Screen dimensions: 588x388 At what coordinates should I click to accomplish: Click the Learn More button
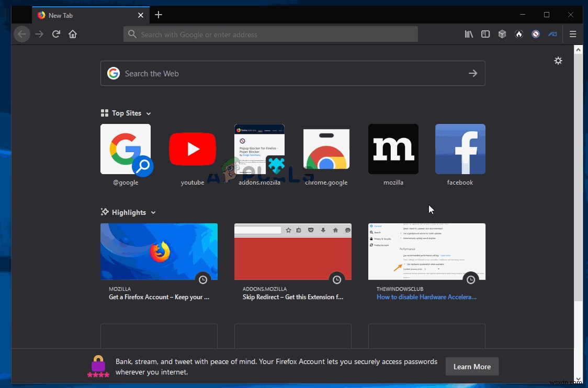(x=472, y=367)
